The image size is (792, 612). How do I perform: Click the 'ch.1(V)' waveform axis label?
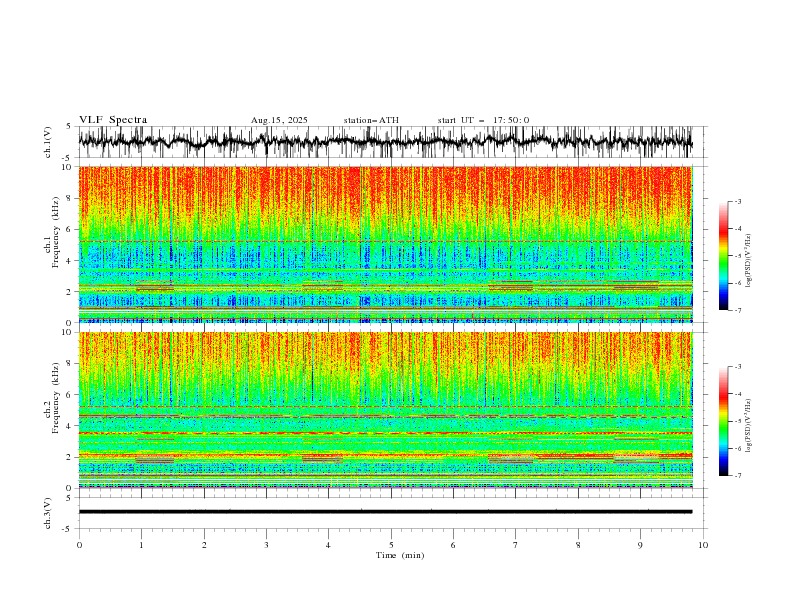48,142
